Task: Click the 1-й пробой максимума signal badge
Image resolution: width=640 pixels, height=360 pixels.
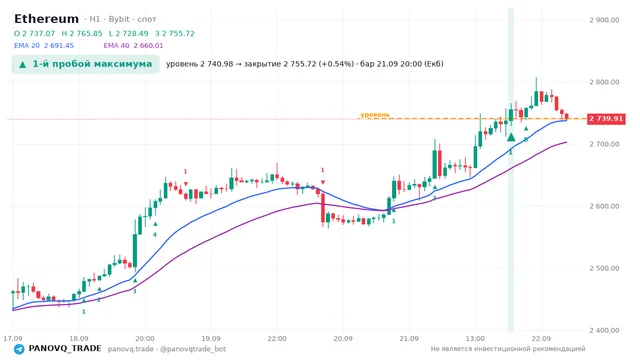Action: point(86,64)
